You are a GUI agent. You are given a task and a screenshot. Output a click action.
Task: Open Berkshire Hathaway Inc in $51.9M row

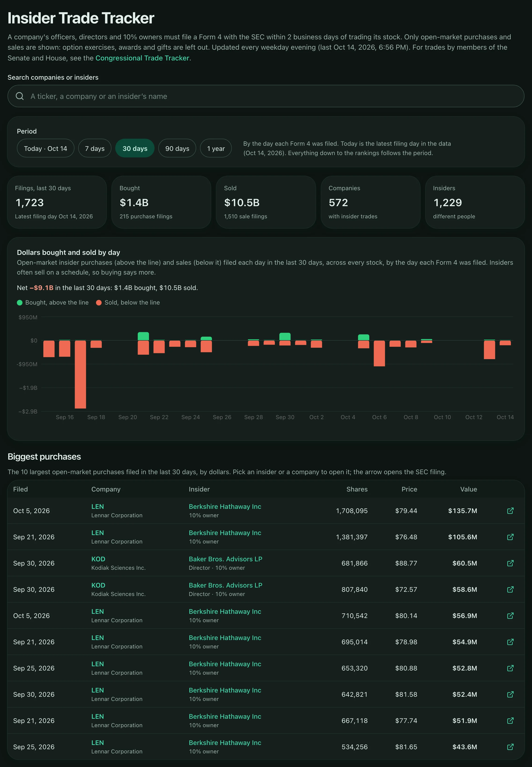pyautogui.click(x=225, y=716)
